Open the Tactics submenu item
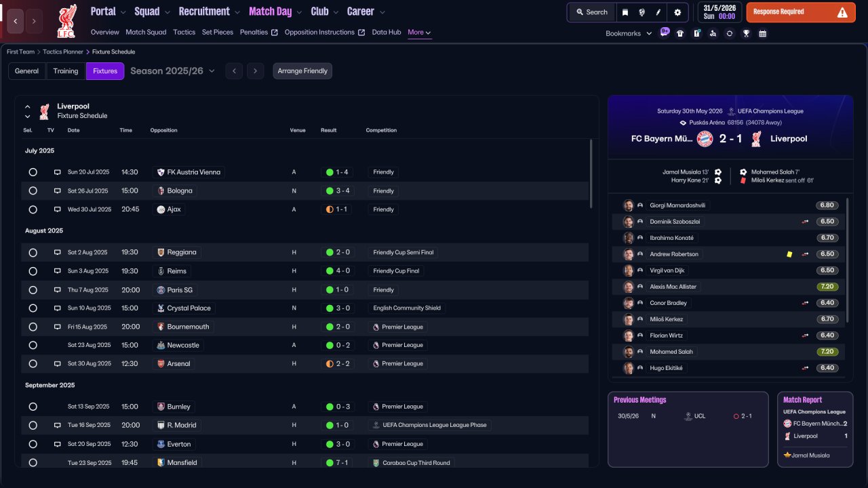868x488 pixels. [184, 33]
